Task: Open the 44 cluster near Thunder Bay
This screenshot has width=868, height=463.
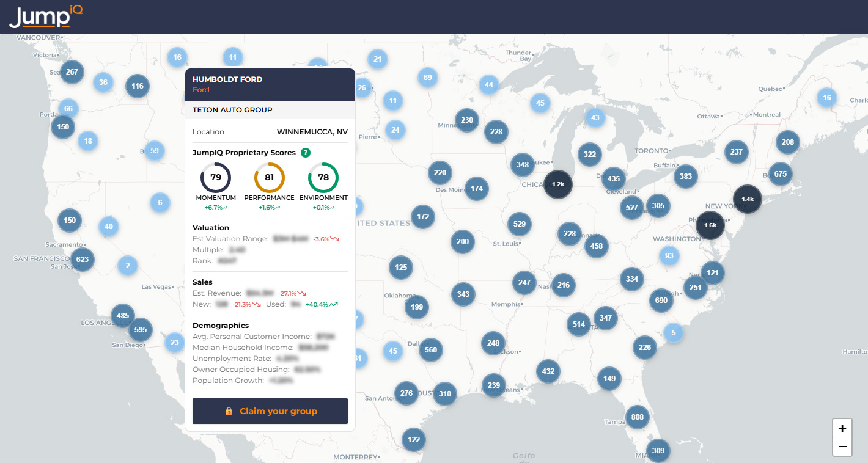Action: 488,85
